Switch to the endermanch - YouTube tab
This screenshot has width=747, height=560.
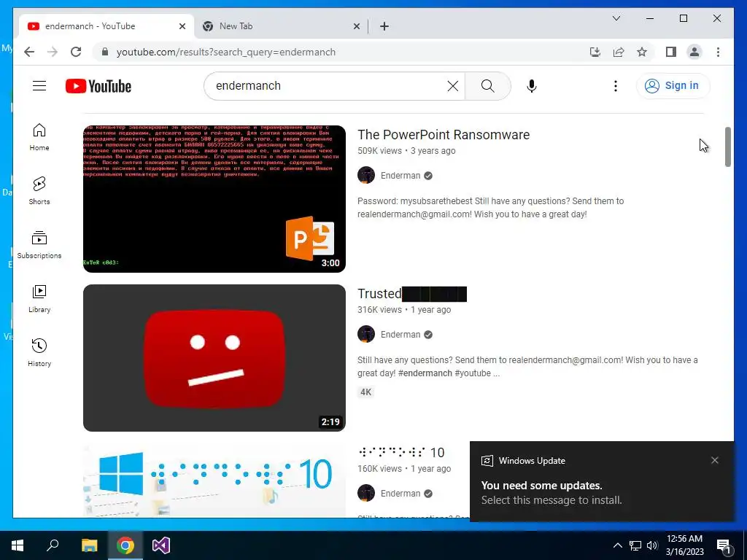click(106, 26)
